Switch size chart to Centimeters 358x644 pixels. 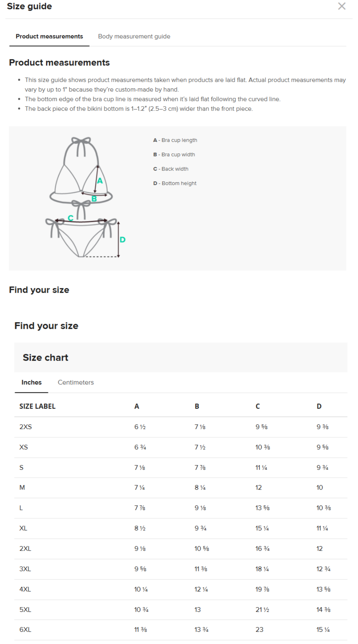click(x=76, y=382)
